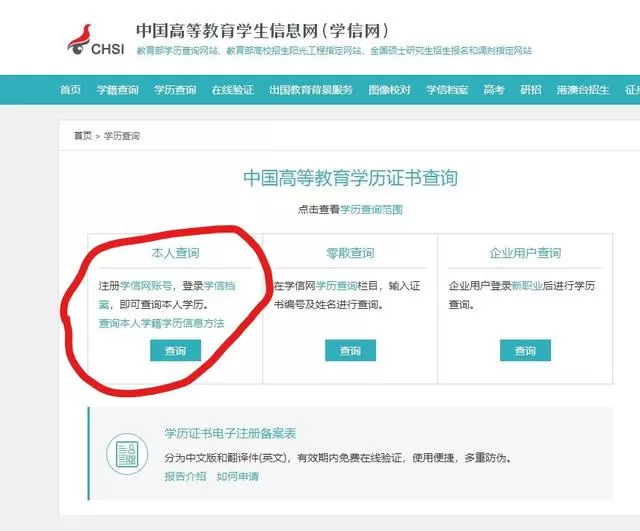
Task: Click 查询 button under 企业用户查询
Action: (525, 350)
